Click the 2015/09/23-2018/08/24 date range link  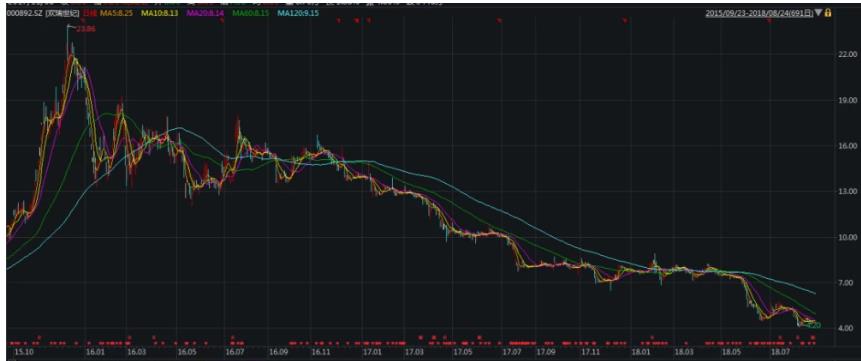[759, 12]
